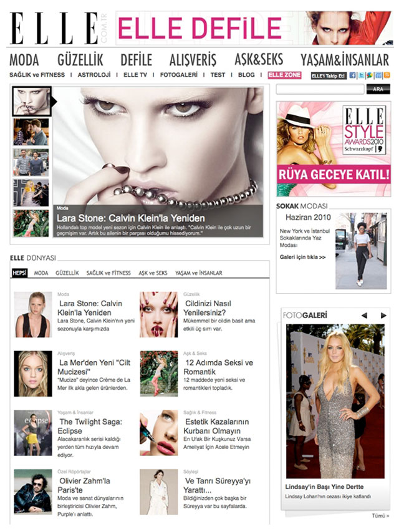Click the pink ELLE ZONE button
This screenshot has width=399, height=532.
(x=284, y=75)
